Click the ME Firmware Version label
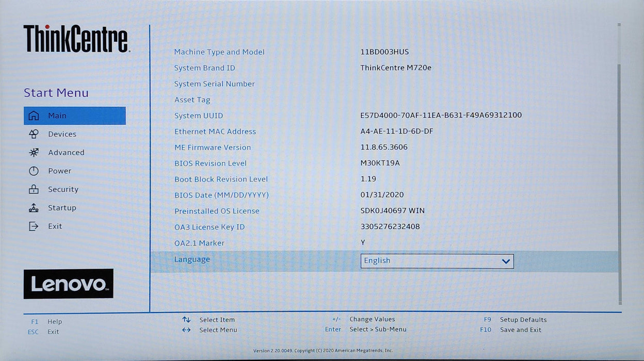Image resolution: width=644 pixels, height=361 pixels. [213, 147]
